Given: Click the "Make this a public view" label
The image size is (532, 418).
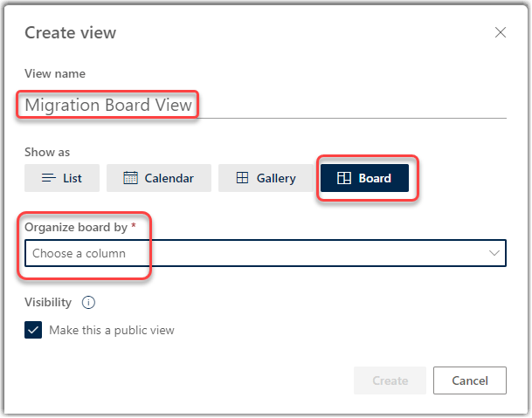Looking at the screenshot, I should (x=112, y=330).
